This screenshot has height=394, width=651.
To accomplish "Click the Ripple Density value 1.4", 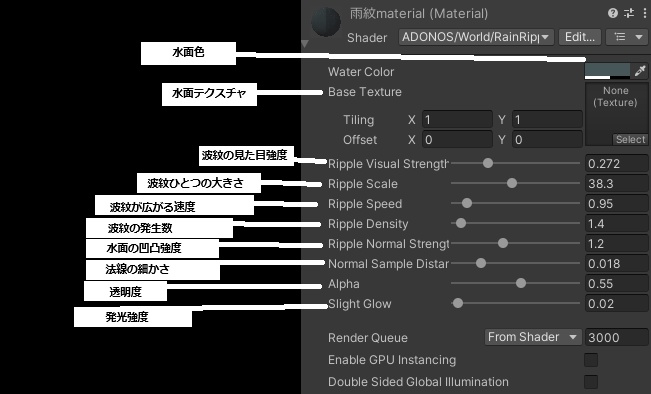I will [617, 223].
